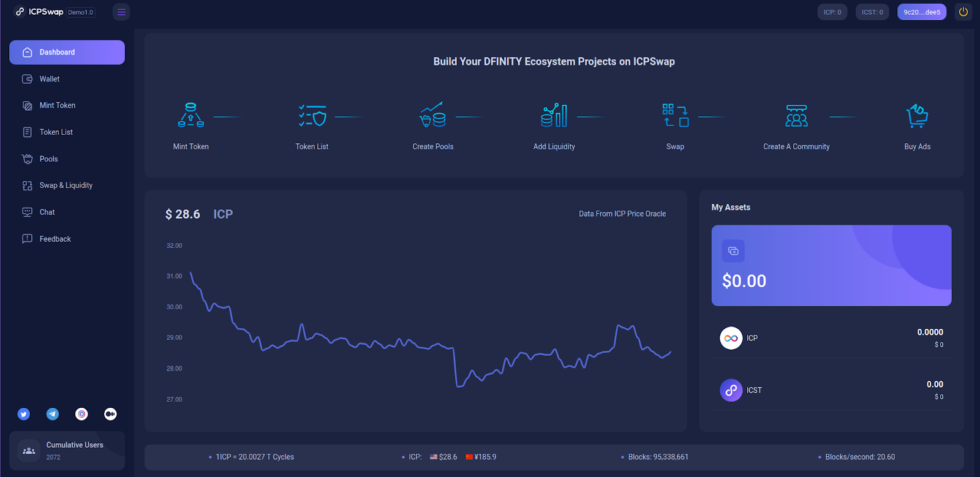
Task: Click the 1ICP = 20.0027 T Cycles text
Action: [x=255, y=457]
